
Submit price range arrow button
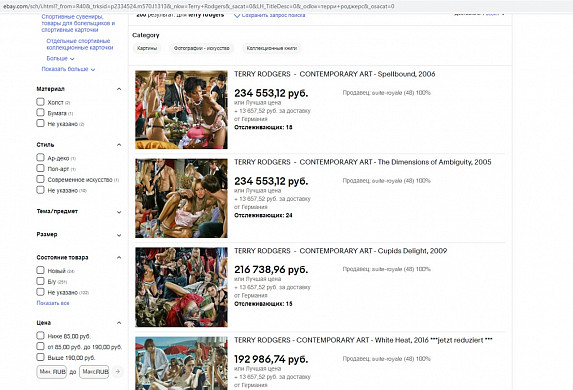click(x=118, y=372)
